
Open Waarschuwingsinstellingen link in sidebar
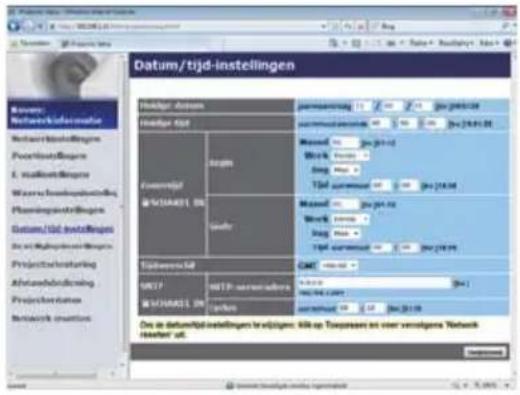pos(64,193)
